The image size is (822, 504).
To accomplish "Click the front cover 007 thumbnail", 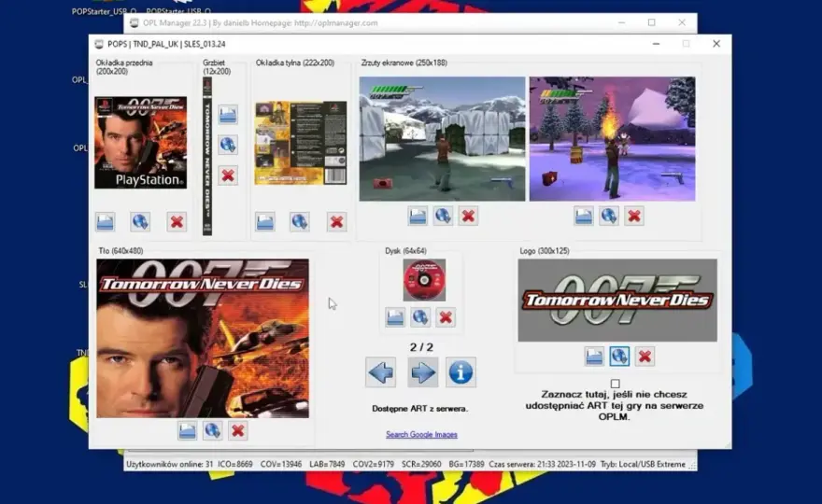I will point(140,143).
